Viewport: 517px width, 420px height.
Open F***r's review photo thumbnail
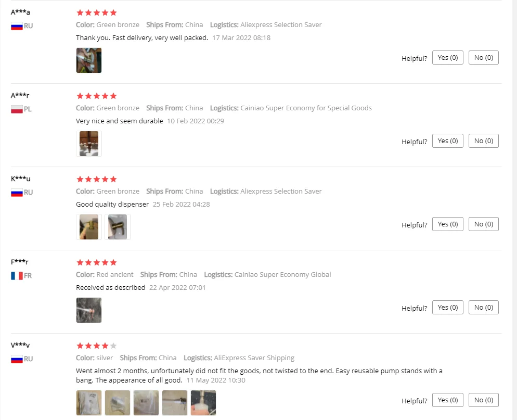pos(89,310)
